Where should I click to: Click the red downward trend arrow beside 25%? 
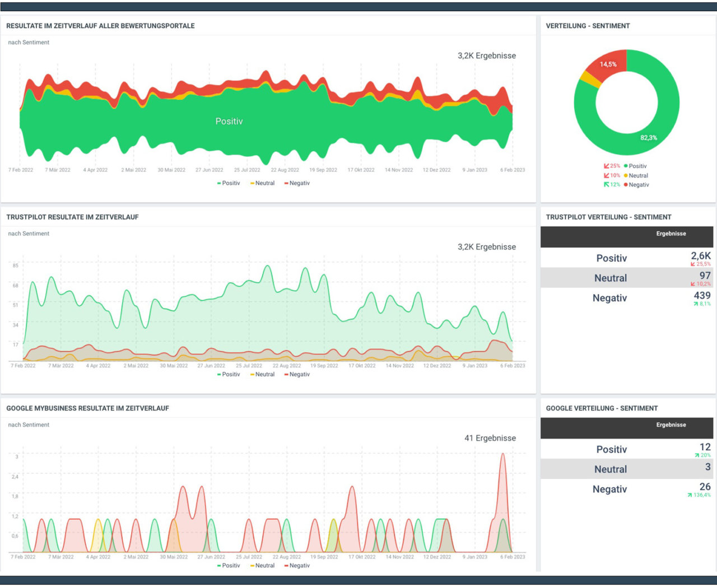click(607, 166)
